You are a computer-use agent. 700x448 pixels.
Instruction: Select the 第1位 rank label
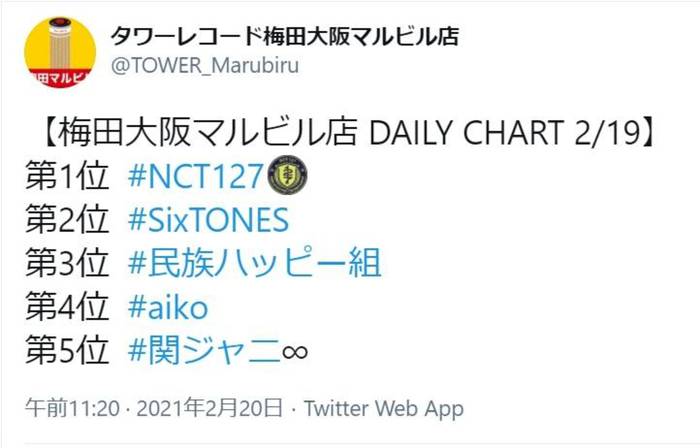[67, 175]
